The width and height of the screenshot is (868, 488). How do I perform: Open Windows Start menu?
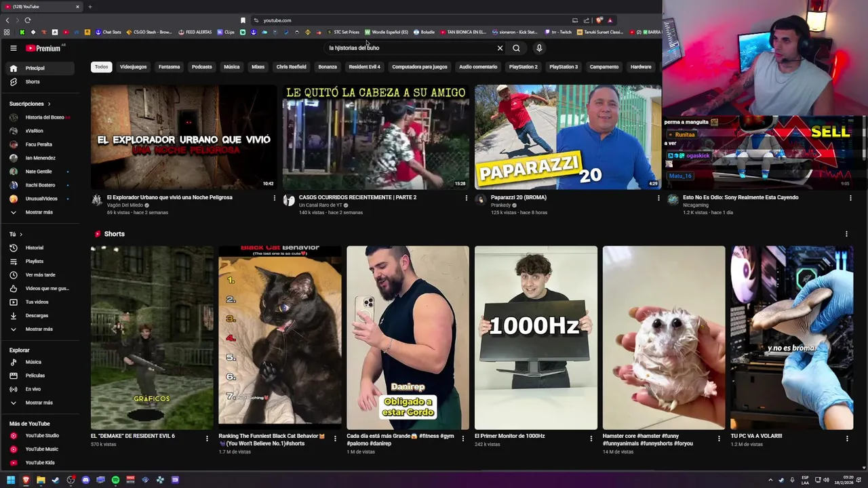pos(11,480)
